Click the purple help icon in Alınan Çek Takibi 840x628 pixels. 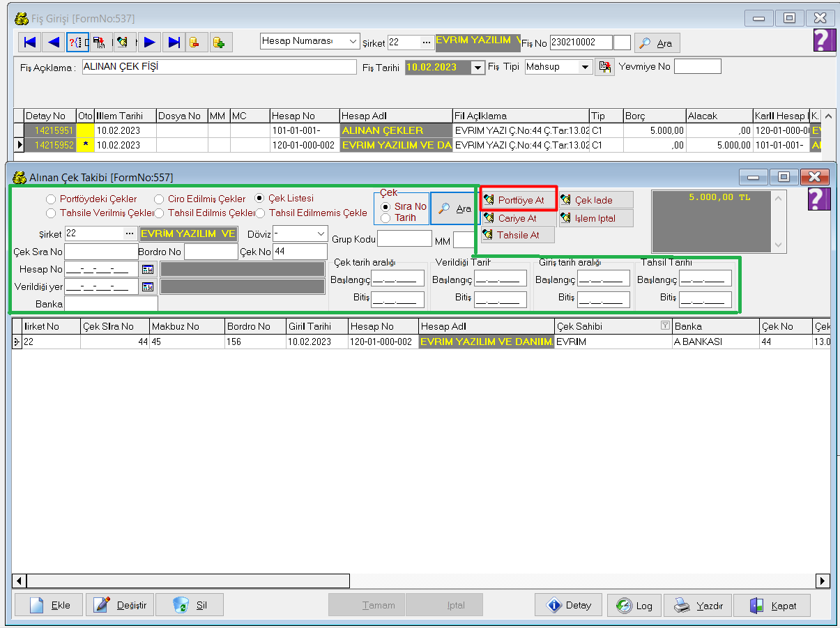[x=819, y=199]
